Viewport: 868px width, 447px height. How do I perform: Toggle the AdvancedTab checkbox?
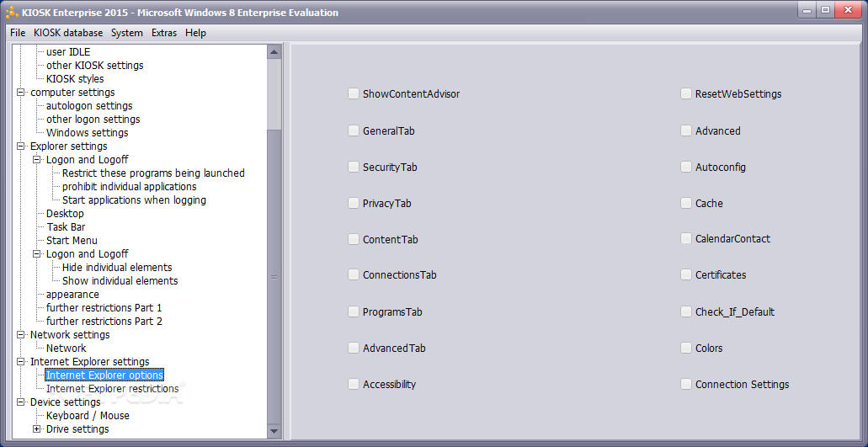click(354, 348)
